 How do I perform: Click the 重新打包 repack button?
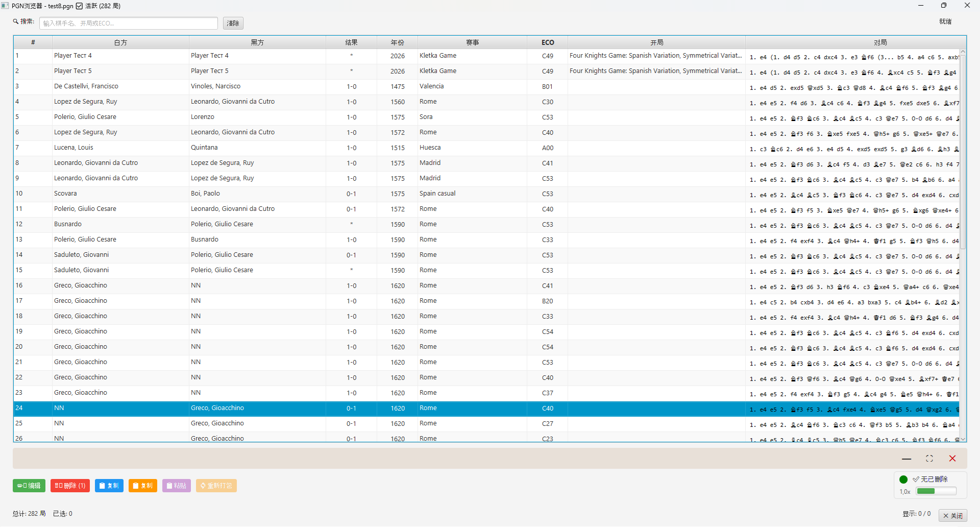pos(216,486)
